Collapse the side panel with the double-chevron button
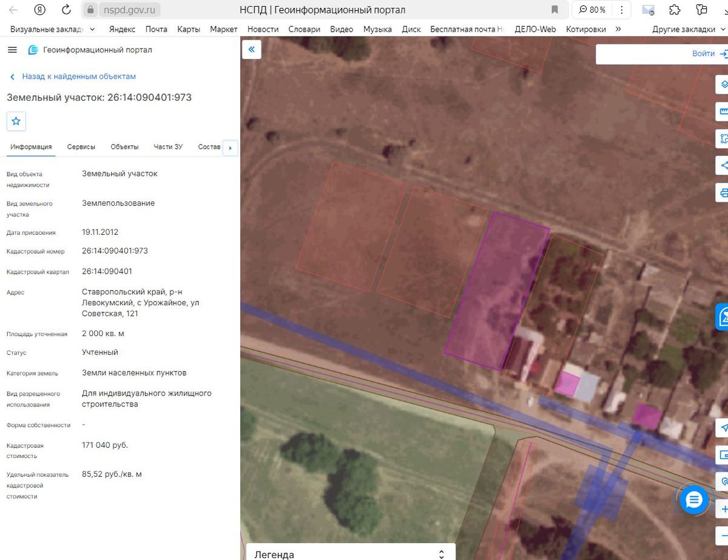The height and width of the screenshot is (560, 728). point(252,50)
